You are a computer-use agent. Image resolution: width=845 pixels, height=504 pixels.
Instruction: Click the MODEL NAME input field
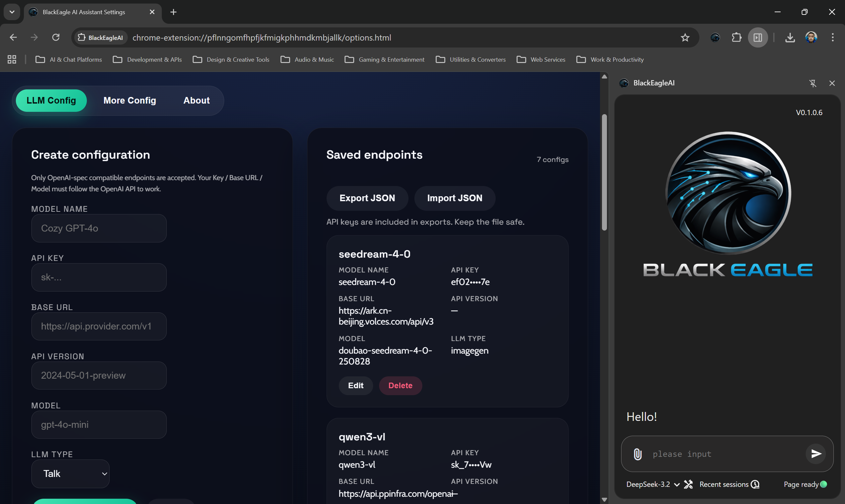(x=99, y=228)
